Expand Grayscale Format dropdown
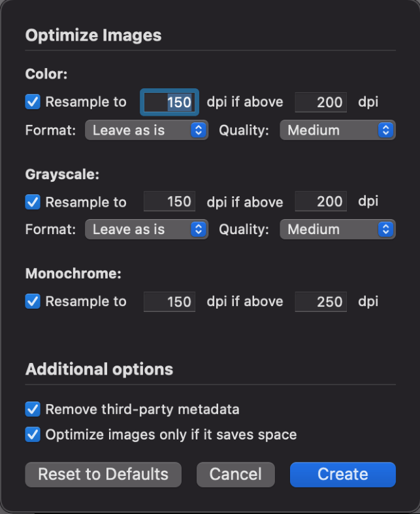The height and width of the screenshot is (514, 420). point(146,230)
